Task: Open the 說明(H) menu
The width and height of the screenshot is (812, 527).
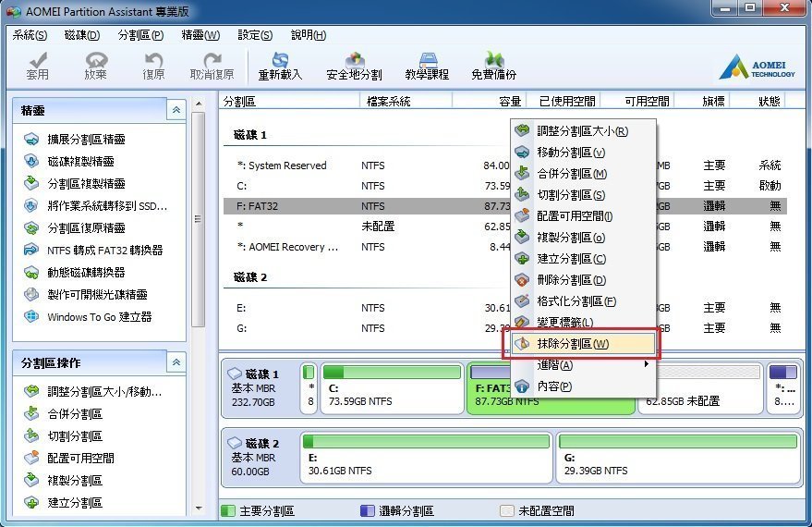Action: coord(309,35)
